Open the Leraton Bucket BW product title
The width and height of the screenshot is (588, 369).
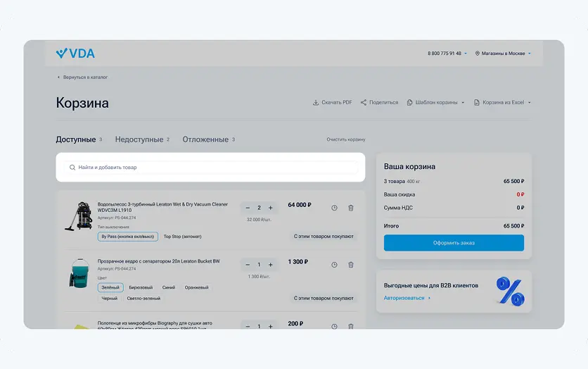coord(159,261)
